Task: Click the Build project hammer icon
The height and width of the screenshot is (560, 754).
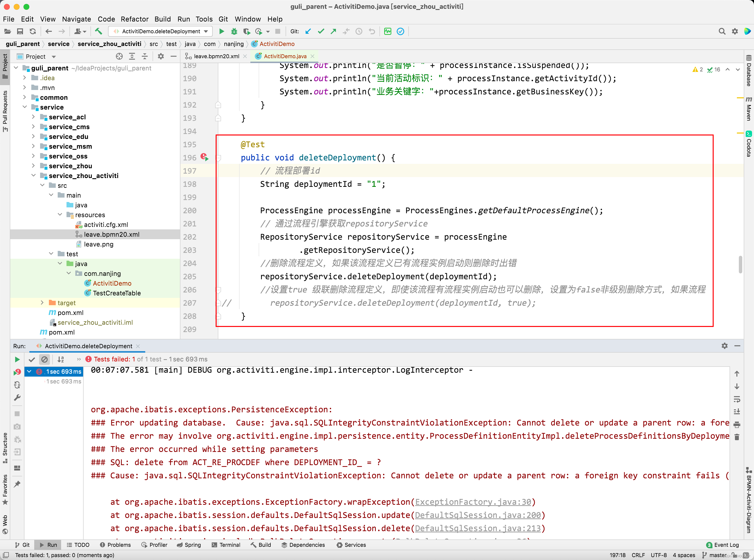Action: pyautogui.click(x=98, y=31)
